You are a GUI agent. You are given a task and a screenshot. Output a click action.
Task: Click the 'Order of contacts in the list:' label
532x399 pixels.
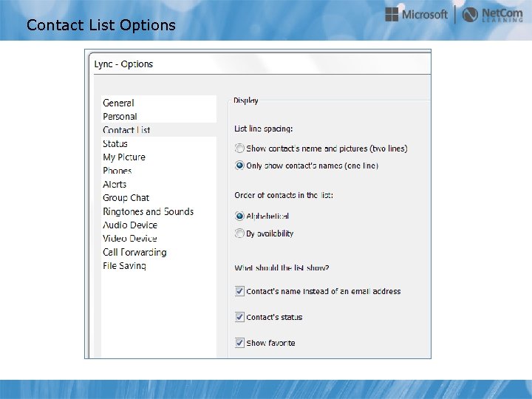point(284,195)
